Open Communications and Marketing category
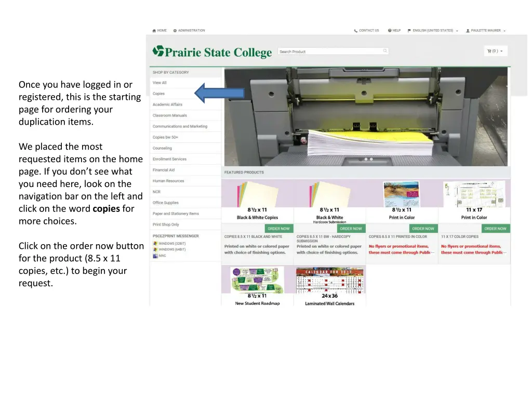The height and width of the screenshot is (399, 532). (x=180, y=126)
